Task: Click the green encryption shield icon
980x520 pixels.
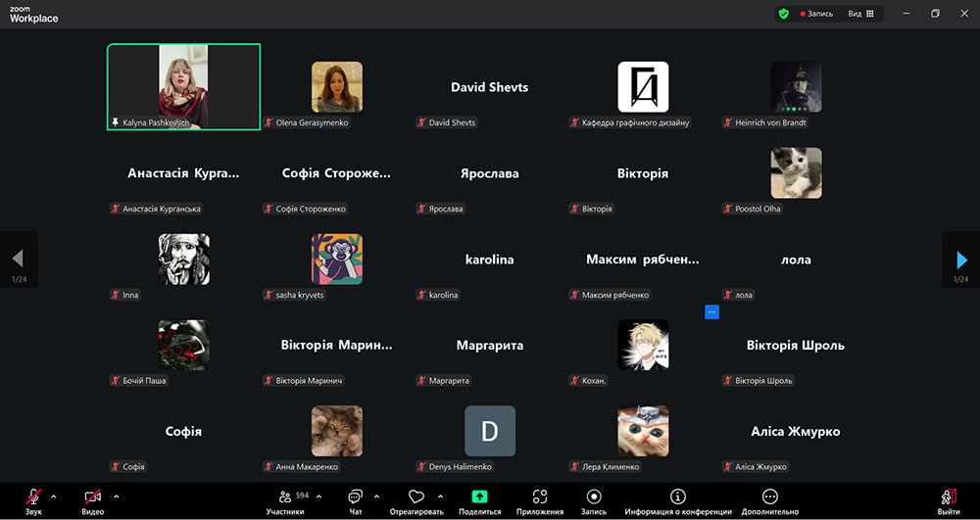Action: [783, 14]
